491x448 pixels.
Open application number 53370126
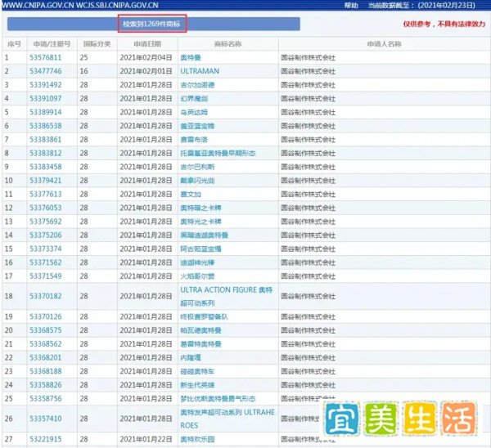tap(45, 316)
